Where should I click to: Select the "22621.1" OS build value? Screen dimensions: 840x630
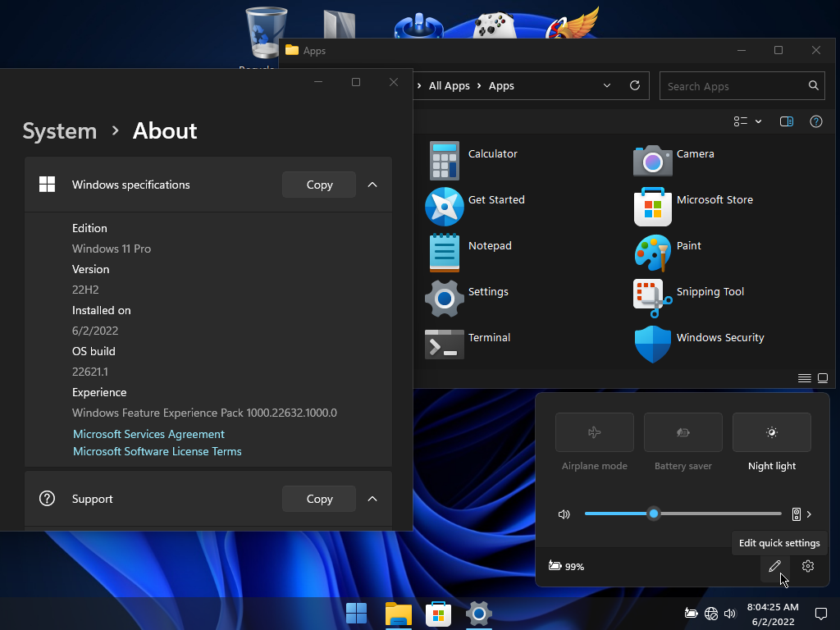click(90, 372)
